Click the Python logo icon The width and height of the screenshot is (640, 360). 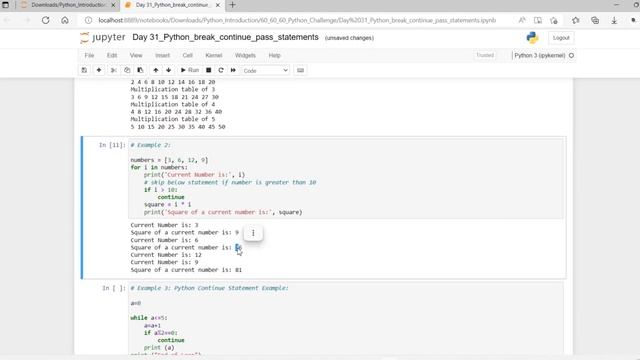coord(532,38)
